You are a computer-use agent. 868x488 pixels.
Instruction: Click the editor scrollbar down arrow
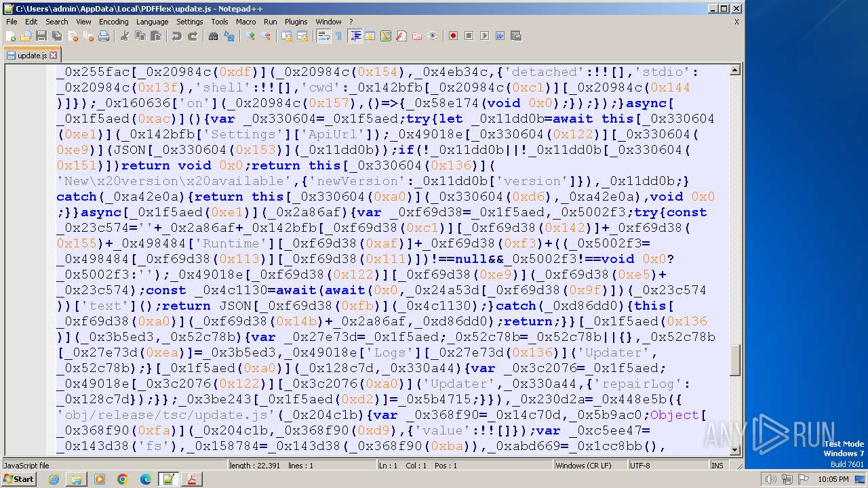point(735,449)
